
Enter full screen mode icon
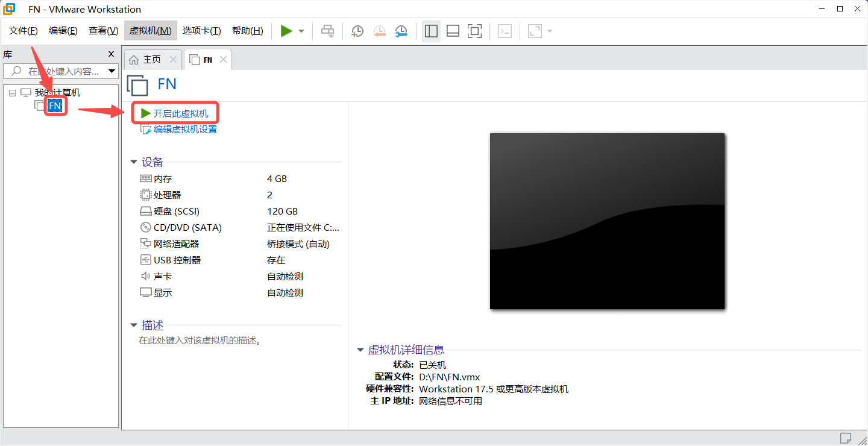click(475, 31)
